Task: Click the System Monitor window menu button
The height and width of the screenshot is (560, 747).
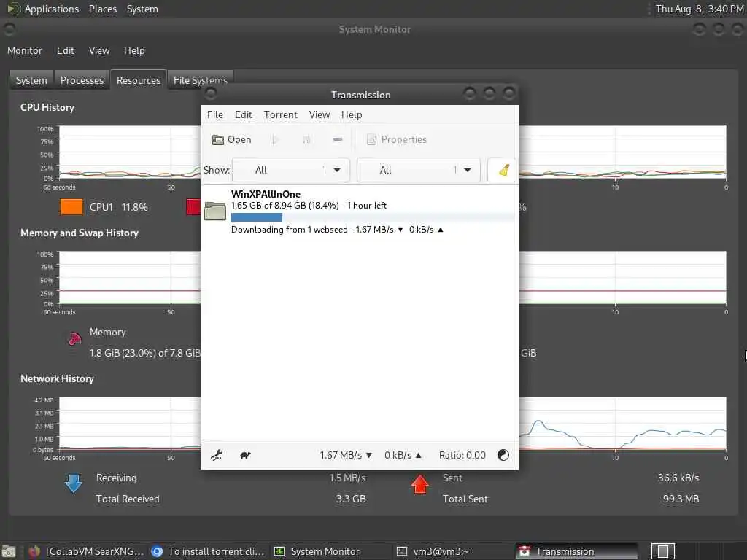Action: [x=9, y=28]
